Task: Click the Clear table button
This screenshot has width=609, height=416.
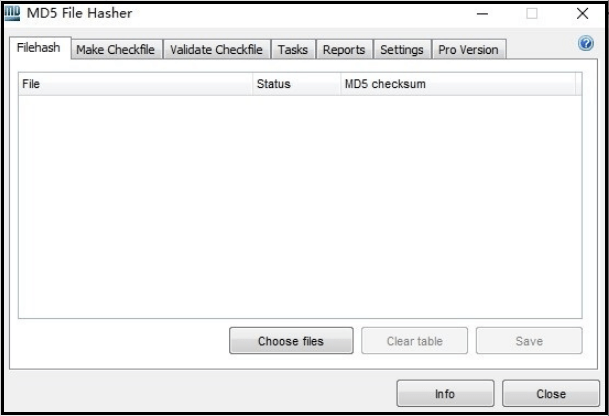Action: (x=414, y=341)
